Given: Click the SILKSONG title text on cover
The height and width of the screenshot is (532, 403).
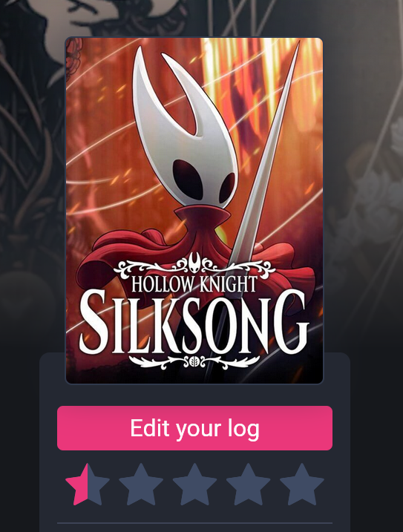Looking at the screenshot, I should (194, 322).
